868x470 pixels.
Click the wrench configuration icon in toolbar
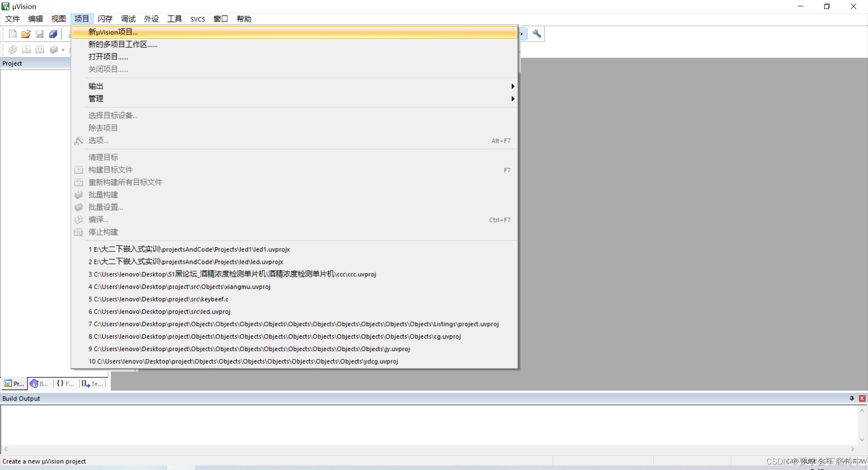pos(537,34)
